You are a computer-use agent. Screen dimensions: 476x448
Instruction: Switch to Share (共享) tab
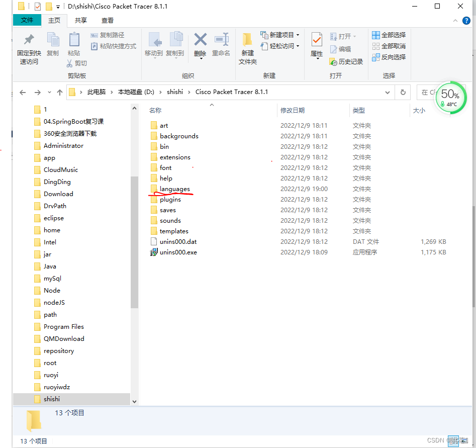point(81,20)
